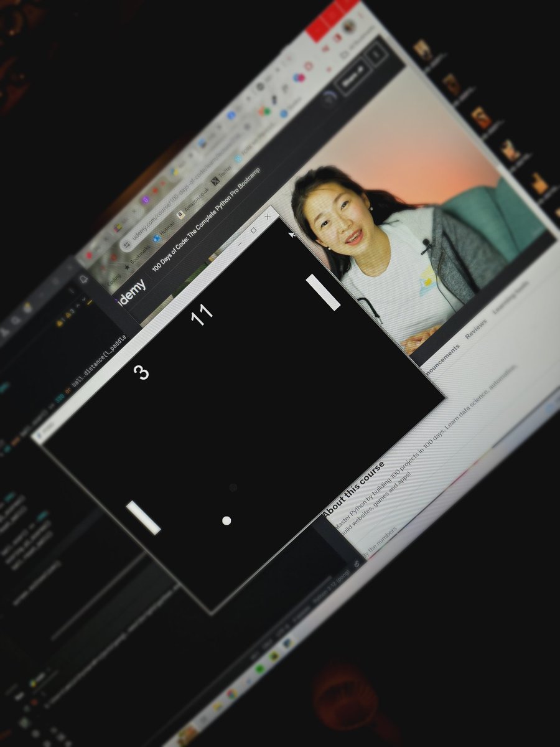
Task: Open the File Explorer folder taskbar icon
Action: [217, 707]
